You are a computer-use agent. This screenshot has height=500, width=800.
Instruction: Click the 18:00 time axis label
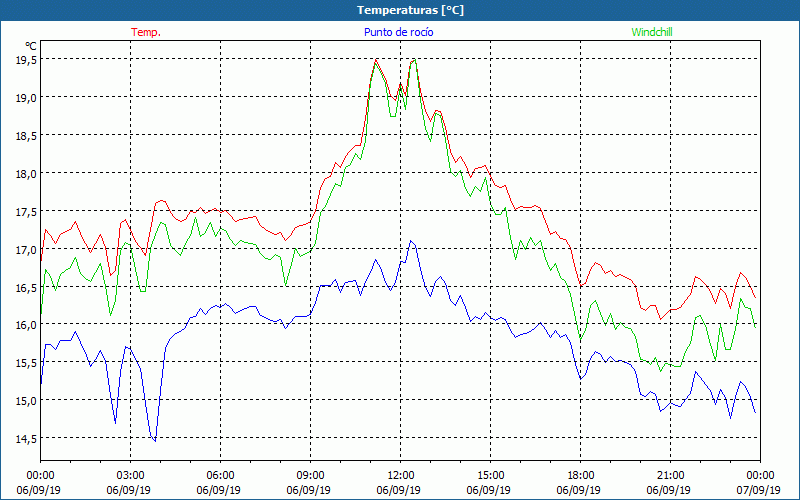click(x=581, y=476)
